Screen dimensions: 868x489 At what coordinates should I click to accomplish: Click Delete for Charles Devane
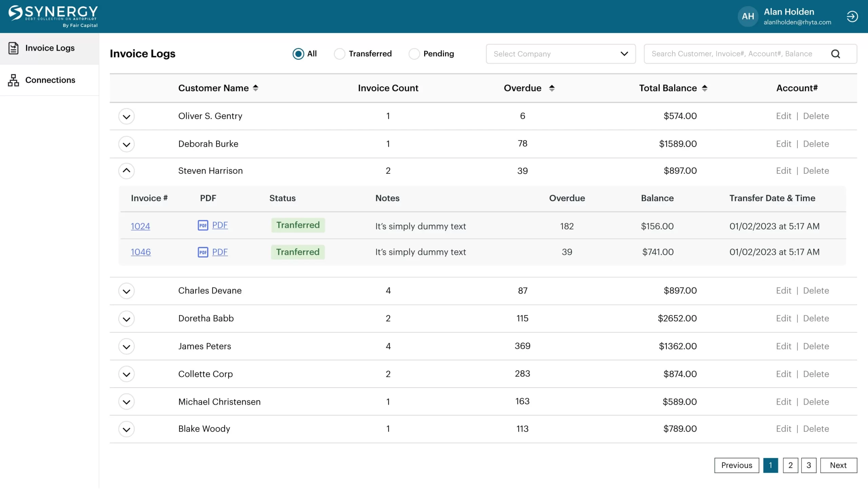815,290
